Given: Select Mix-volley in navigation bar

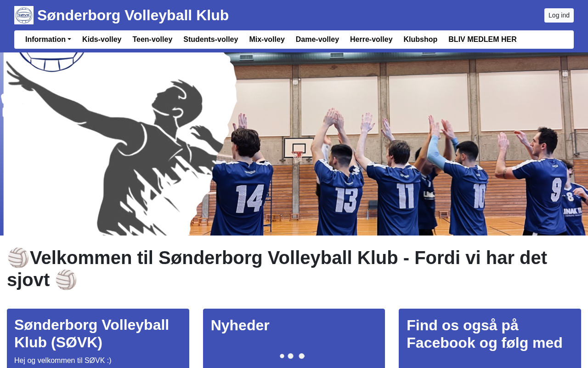Looking at the screenshot, I should click(x=267, y=40).
